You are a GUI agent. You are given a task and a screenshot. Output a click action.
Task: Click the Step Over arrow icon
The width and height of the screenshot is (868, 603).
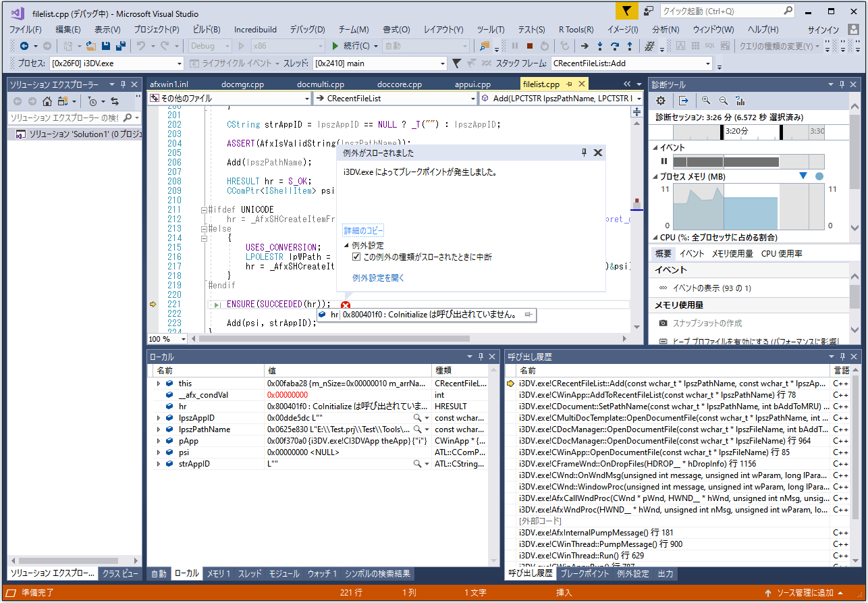point(615,46)
